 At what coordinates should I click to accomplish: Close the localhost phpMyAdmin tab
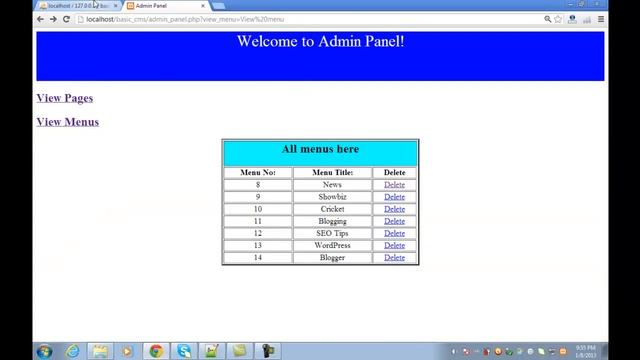coord(116,6)
